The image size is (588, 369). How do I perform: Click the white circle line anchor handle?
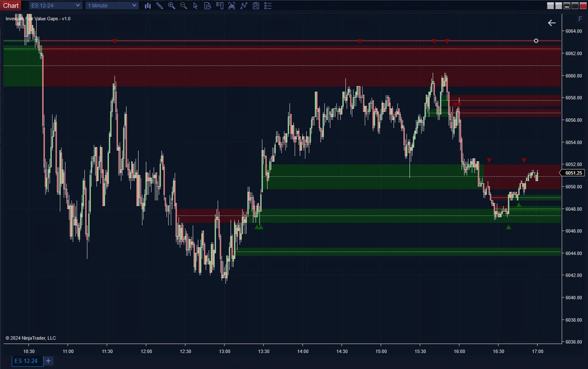pyautogui.click(x=536, y=41)
